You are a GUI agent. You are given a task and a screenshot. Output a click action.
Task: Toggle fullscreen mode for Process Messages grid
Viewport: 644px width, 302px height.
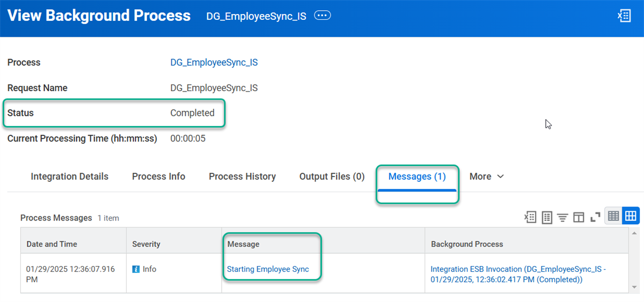point(595,217)
